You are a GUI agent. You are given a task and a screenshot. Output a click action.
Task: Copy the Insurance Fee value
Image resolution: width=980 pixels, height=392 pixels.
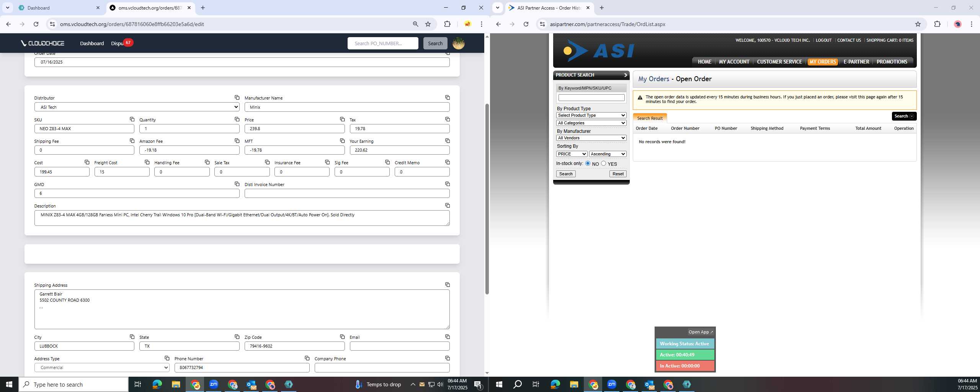pyautogui.click(x=327, y=162)
